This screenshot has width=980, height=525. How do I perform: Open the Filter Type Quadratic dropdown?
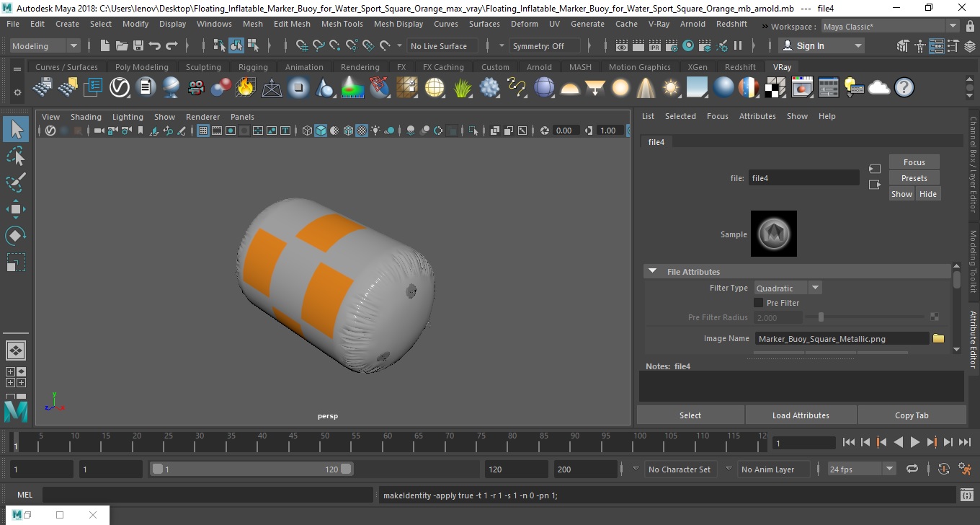pyautogui.click(x=788, y=288)
